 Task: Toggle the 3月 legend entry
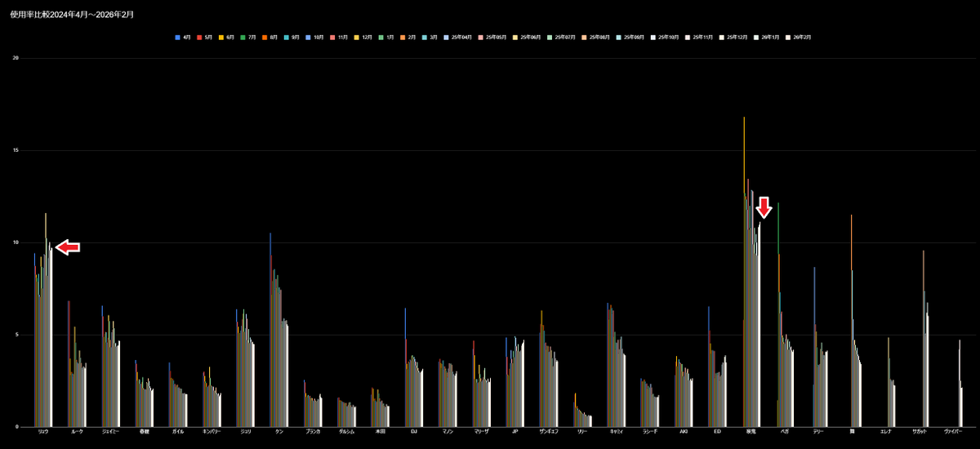point(430,38)
